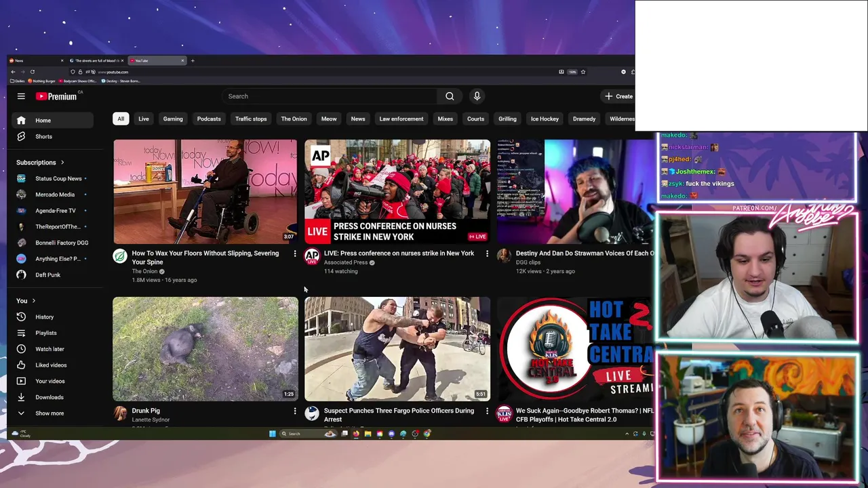This screenshot has height=488, width=868.
Task: Select the Gaming filter chip
Action: [x=173, y=119]
